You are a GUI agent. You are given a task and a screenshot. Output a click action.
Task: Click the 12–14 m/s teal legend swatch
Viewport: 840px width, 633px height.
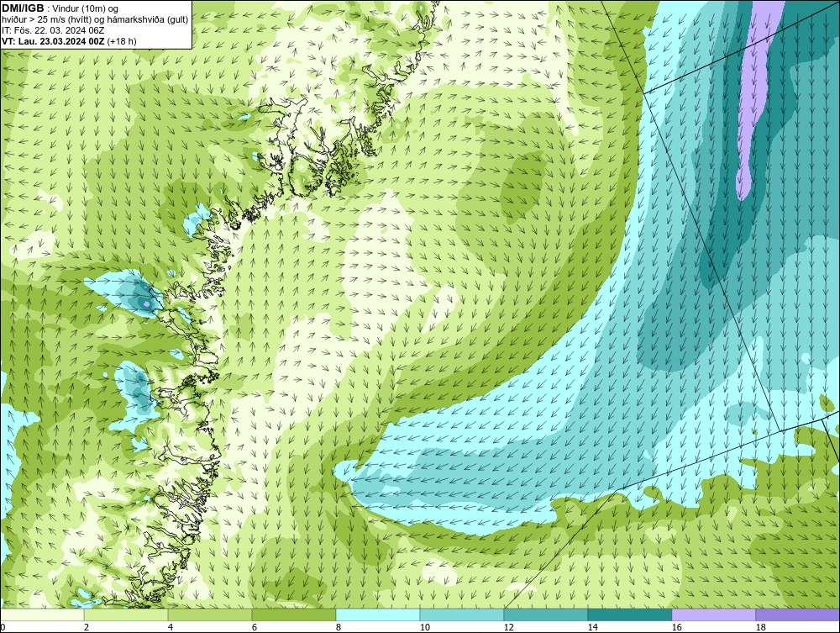545,615
